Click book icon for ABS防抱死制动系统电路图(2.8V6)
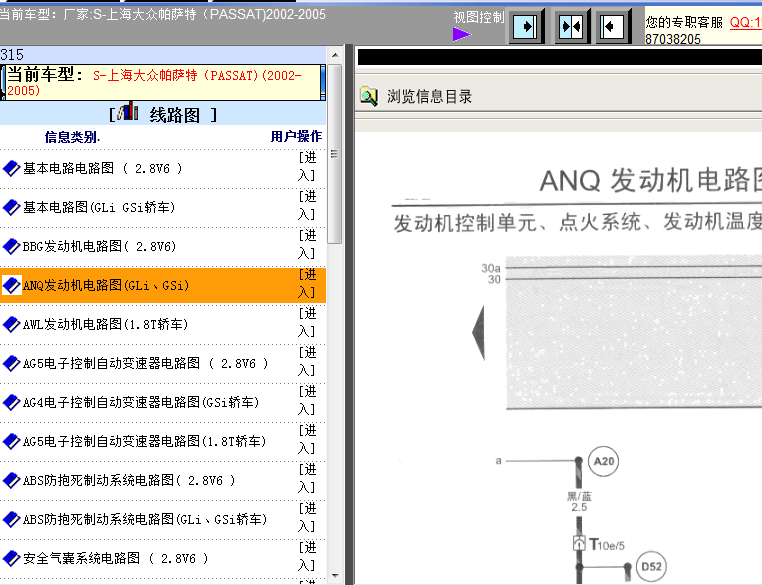The width and height of the screenshot is (762, 585). coord(11,480)
